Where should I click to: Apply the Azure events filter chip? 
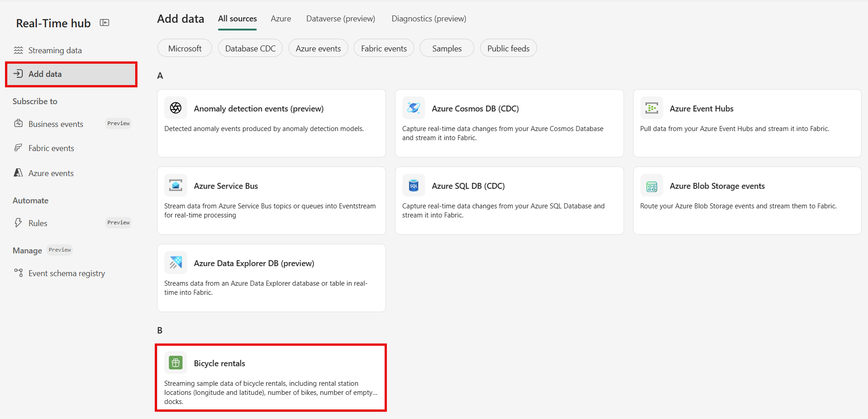click(318, 48)
